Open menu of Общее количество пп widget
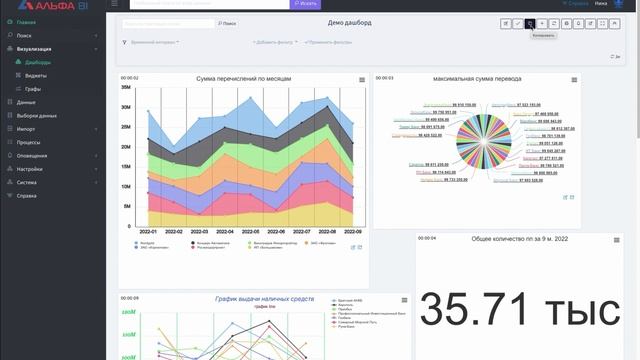Image resolution: width=640 pixels, height=360 pixels. pos(617,240)
